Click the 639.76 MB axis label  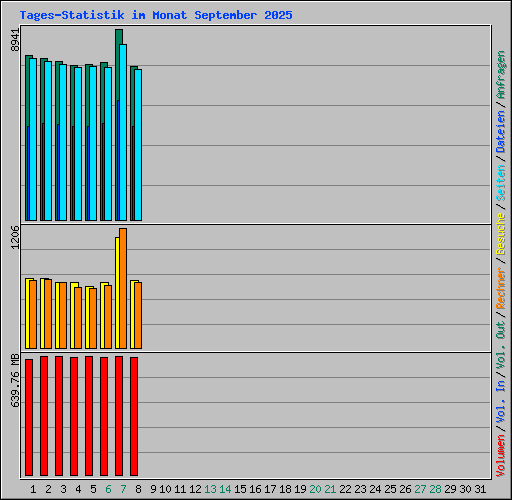pyautogui.click(x=15, y=380)
